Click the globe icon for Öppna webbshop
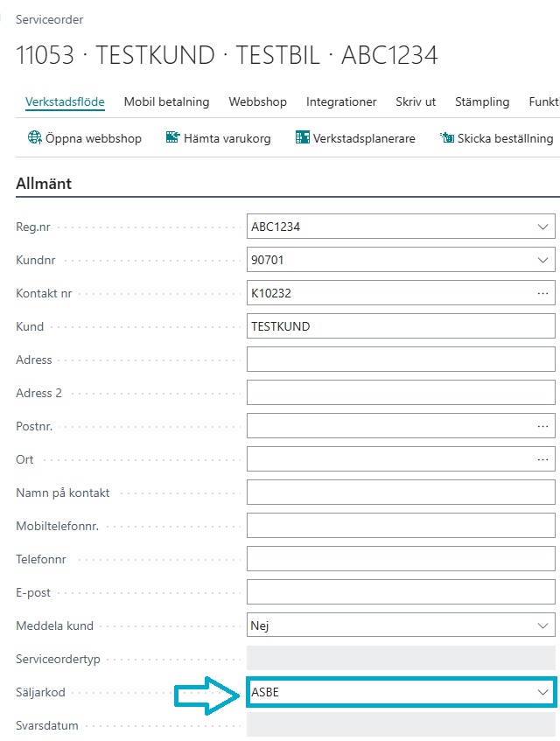The width and height of the screenshot is (560, 741). tap(35, 137)
